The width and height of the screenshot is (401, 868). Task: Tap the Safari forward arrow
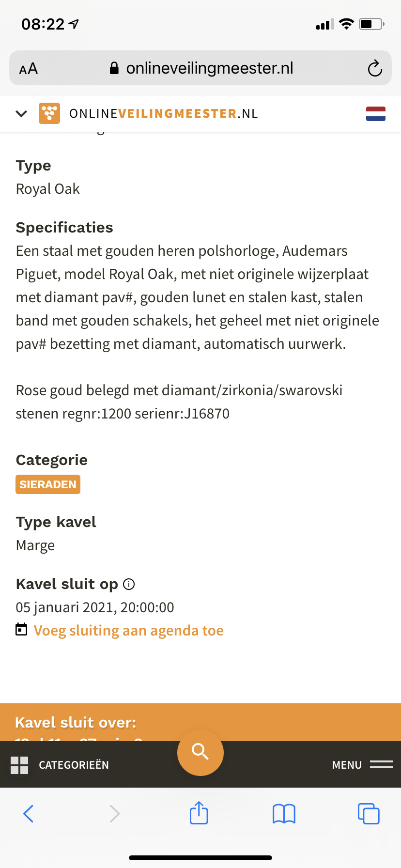pyautogui.click(x=114, y=814)
